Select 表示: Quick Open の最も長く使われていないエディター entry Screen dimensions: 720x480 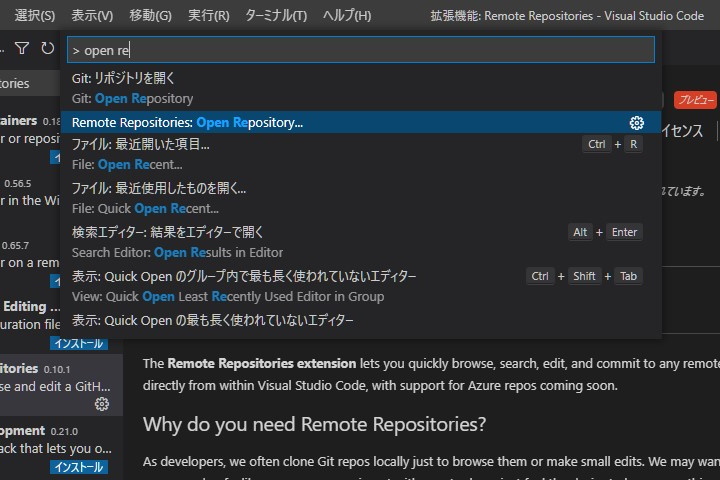[x=361, y=323]
